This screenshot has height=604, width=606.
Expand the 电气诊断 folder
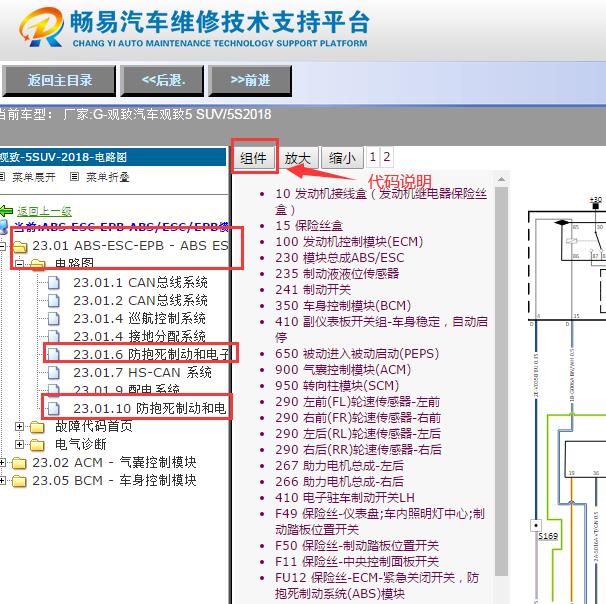pyautogui.click(x=19, y=445)
